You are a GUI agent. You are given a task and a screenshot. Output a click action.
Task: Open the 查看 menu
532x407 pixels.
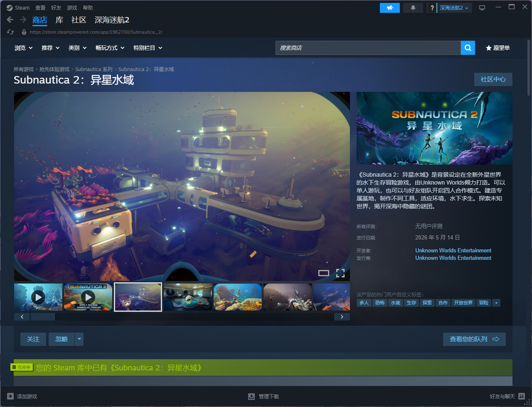(40, 7)
